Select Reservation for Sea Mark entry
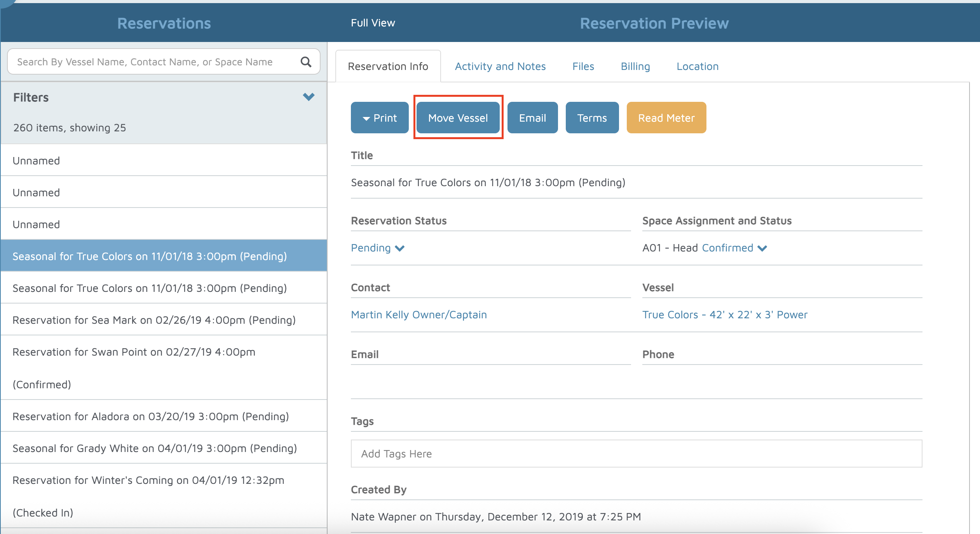The image size is (980, 534). click(154, 320)
